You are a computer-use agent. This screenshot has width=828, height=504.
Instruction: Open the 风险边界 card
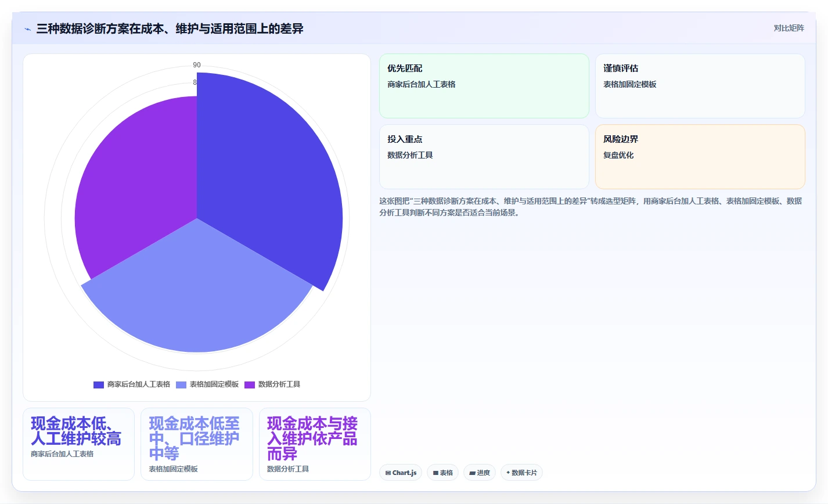point(700,157)
